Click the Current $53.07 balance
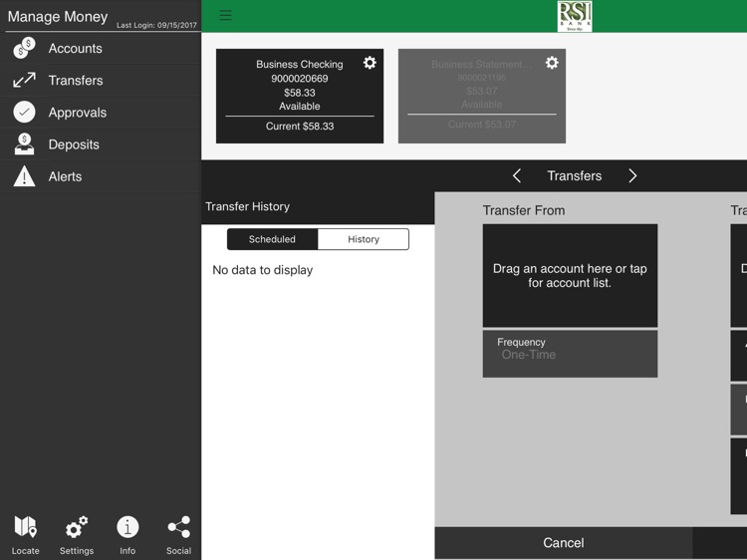Viewport: 747px width, 560px height. [x=482, y=125]
